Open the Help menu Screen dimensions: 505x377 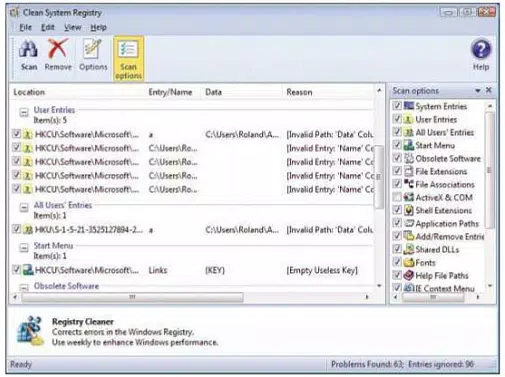coord(98,27)
